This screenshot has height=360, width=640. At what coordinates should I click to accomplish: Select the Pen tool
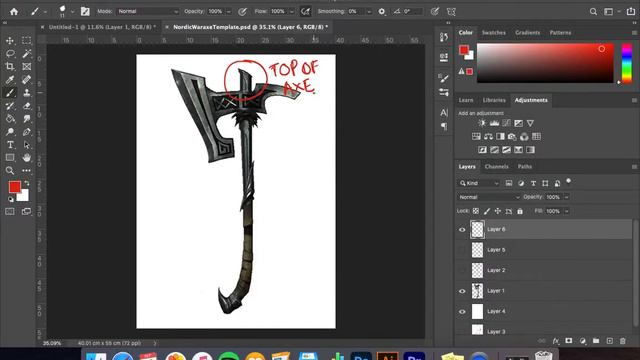tap(27, 132)
